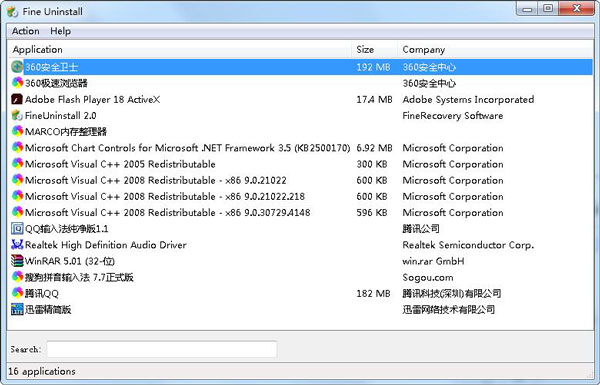Click the FineUninstall 2.0 icon
Screen dimensions: 600x385
(x=17, y=116)
